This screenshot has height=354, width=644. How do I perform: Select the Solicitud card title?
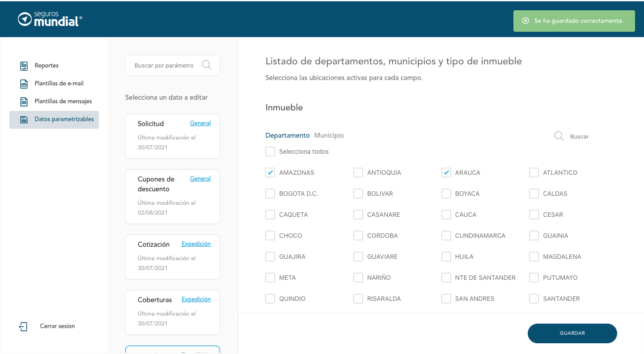151,124
